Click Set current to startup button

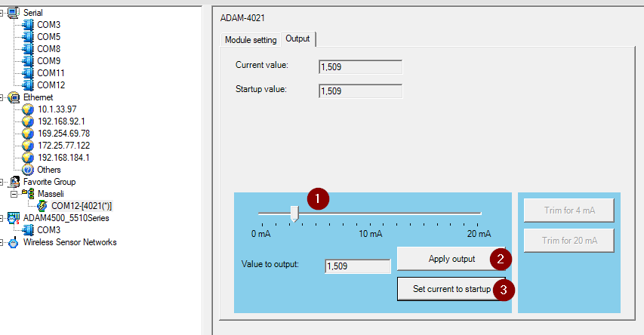[x=451, y=289]
